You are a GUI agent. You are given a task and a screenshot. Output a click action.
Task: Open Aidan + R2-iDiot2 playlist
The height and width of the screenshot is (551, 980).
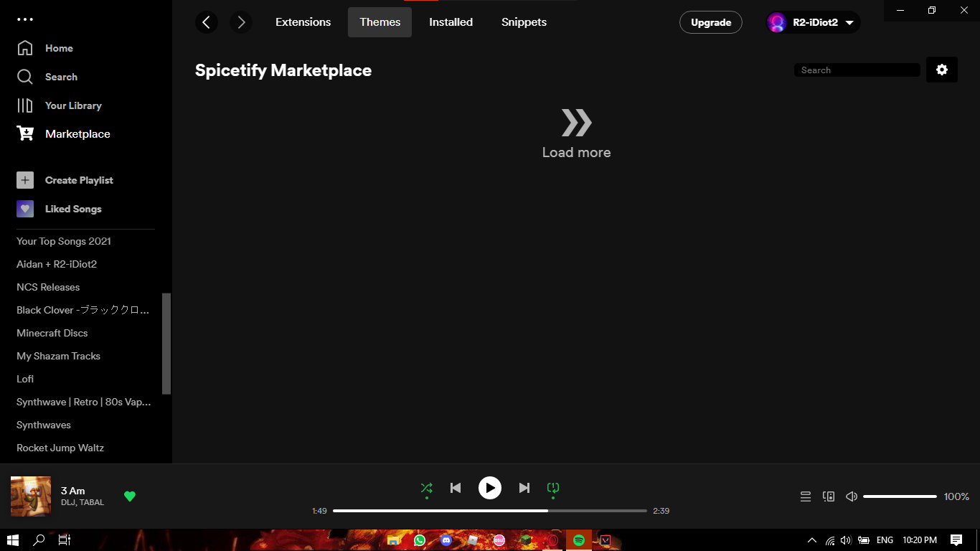(57, 264)
